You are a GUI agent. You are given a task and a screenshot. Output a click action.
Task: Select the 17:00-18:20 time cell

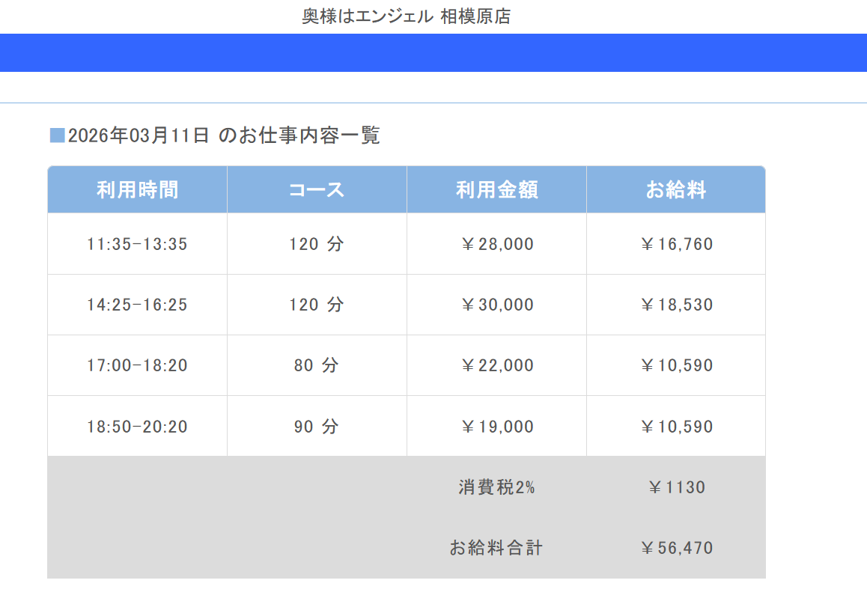[137, 366]
